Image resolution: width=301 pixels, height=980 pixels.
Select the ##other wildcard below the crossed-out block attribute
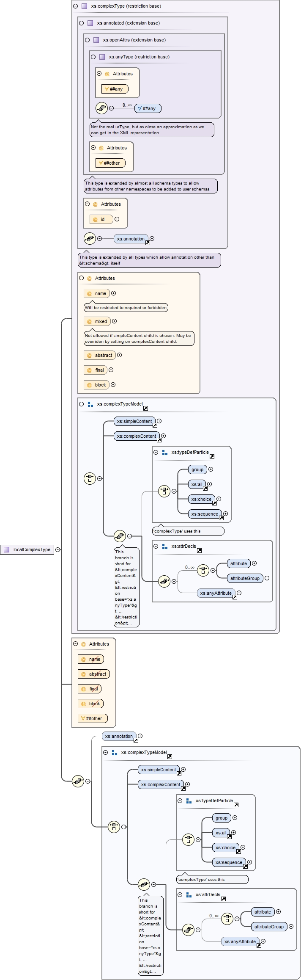click(x=93, y=718)
